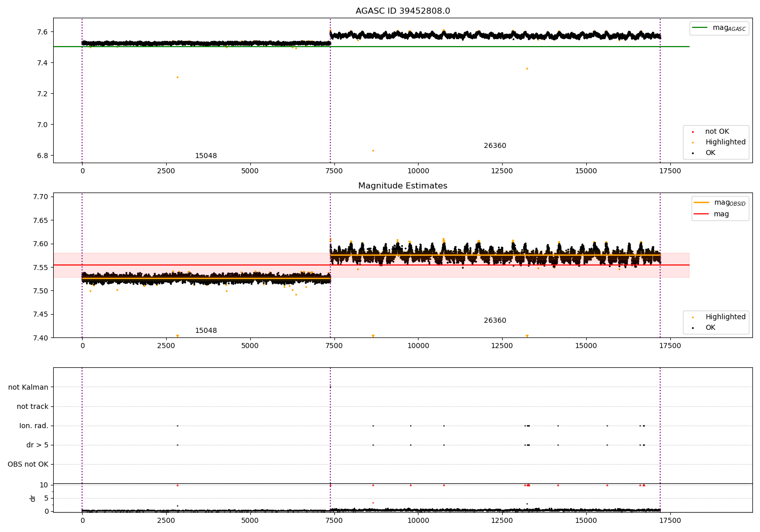Click obsid label 26360 in middle plot
The image size is (760, 532).
point(495,321)
